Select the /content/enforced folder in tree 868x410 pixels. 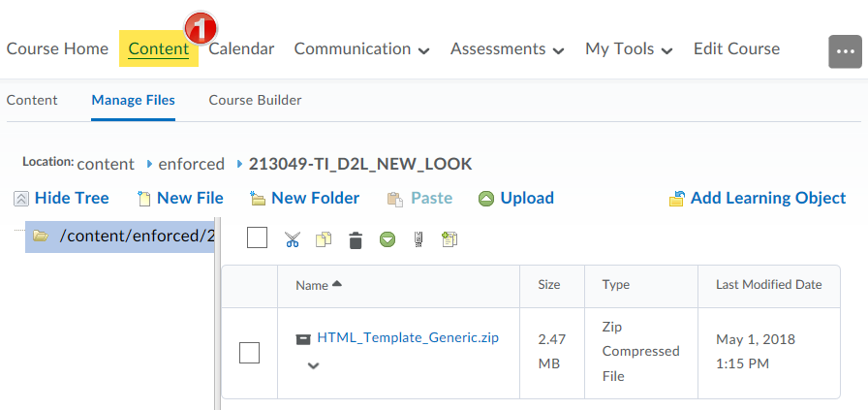pyautogui.click(x=119, y=237)
